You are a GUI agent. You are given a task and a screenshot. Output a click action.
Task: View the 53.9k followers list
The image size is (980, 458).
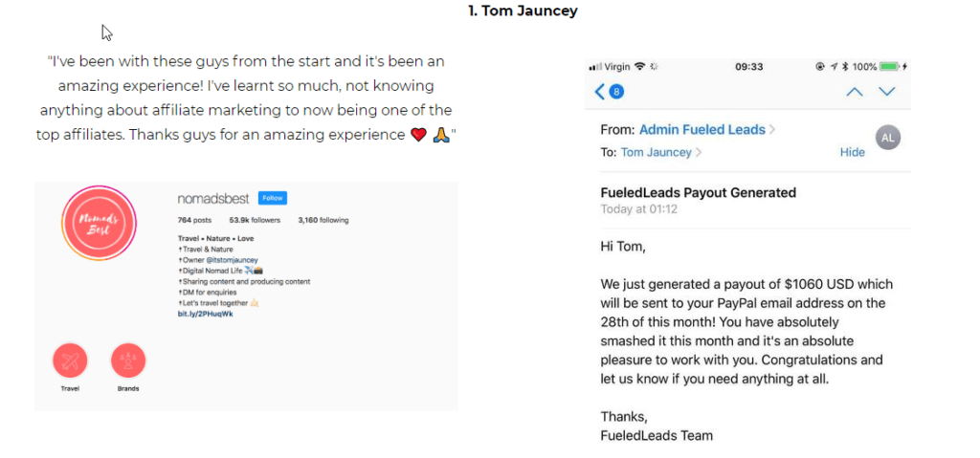(255, 220)
